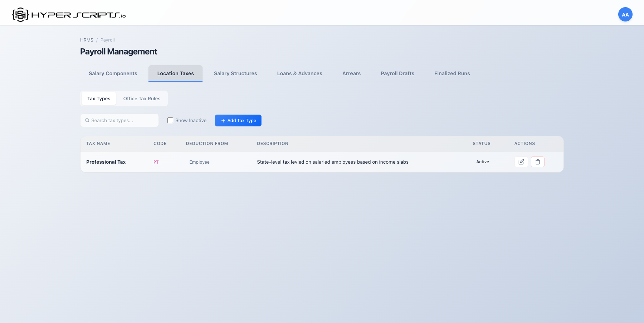
Task: Open the AA user avatar
Action: (x=625, y=14)
